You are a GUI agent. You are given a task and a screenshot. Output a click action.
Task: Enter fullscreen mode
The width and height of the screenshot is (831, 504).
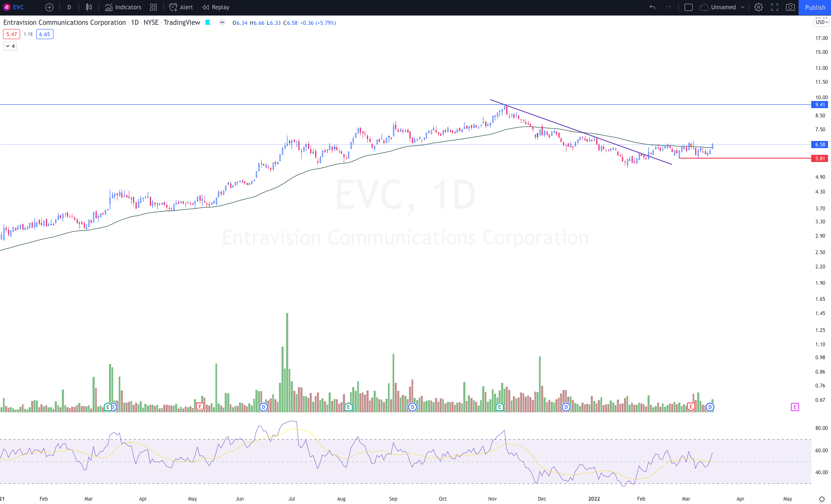click(774, 7)
